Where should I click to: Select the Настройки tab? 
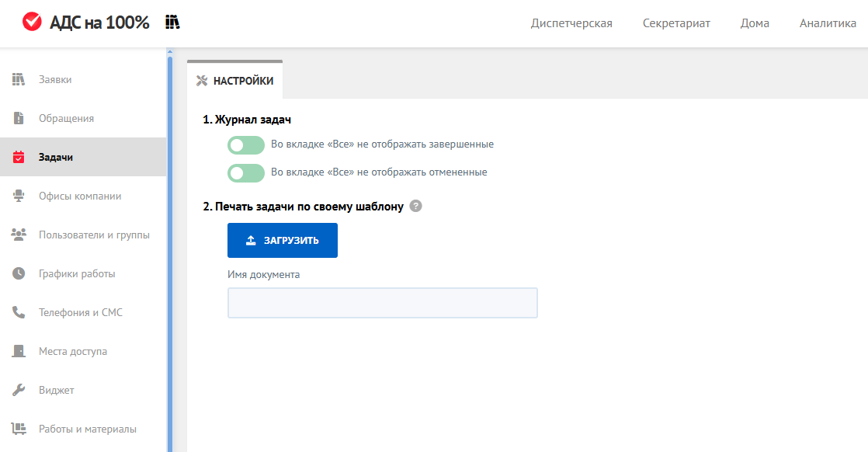pos(235,81)
